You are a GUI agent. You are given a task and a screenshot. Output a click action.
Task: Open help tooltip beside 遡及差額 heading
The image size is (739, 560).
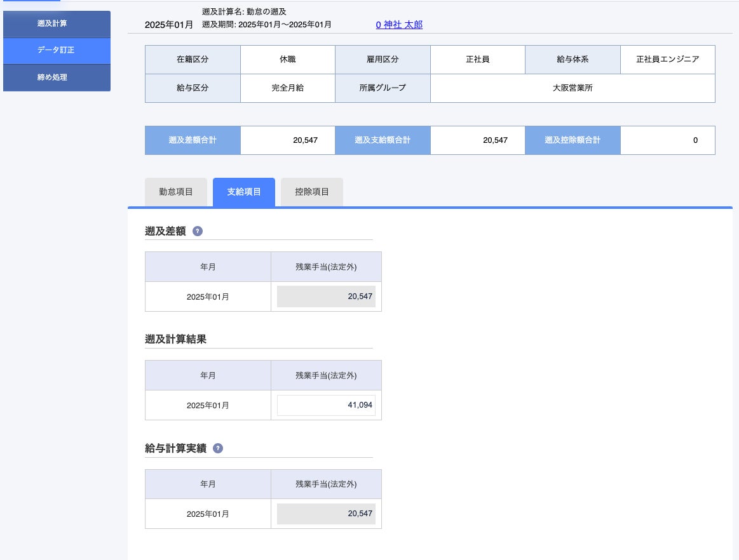pos(197,231)
